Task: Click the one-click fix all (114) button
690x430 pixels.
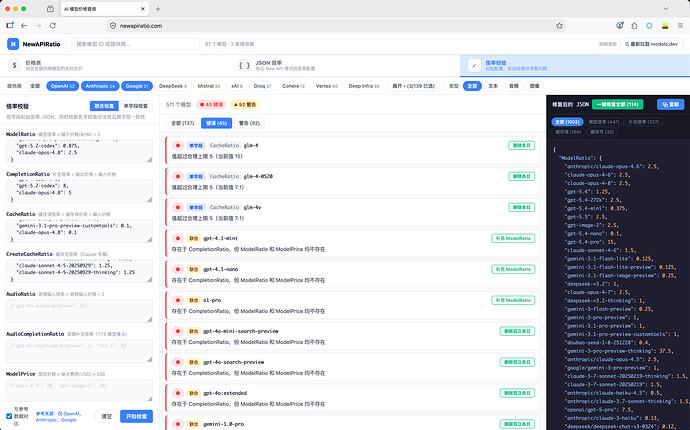Action: click(617, 104)
